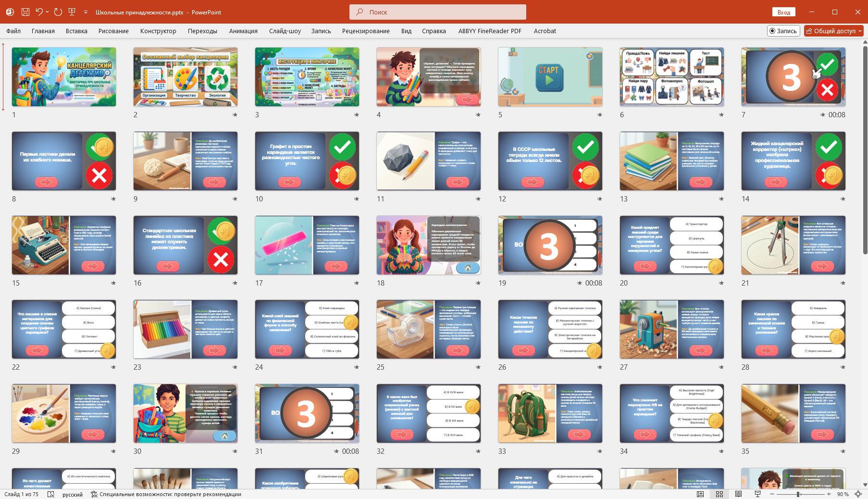Open the Конструктор tab
The width and height of the screenshot is (868, 499).
coord(158,31)
